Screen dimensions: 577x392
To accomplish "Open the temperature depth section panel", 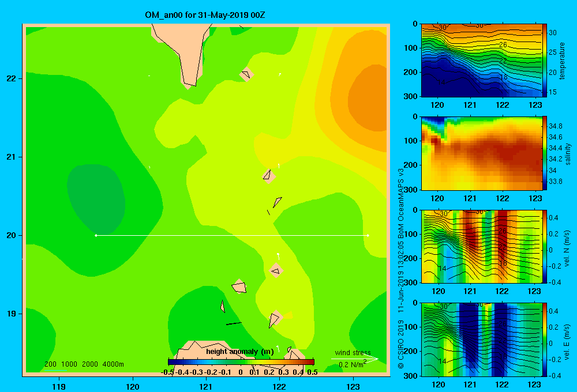I will pos(482,61).
